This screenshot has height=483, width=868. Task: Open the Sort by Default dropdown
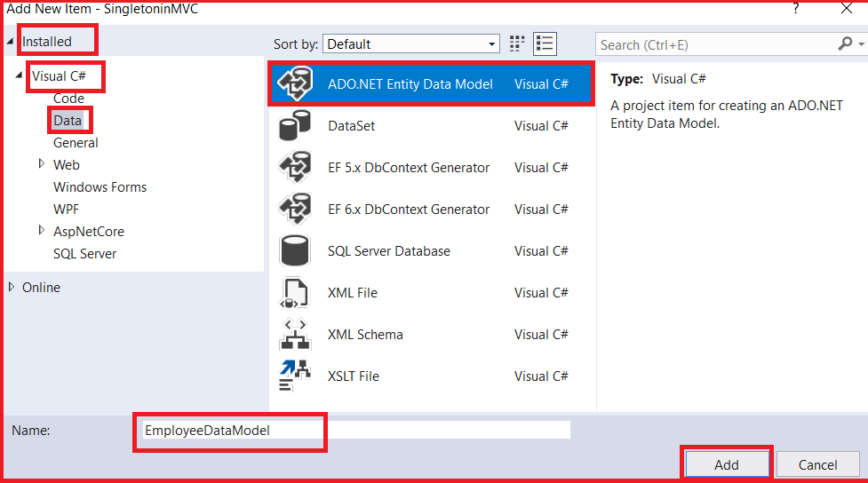coord(411,44)
